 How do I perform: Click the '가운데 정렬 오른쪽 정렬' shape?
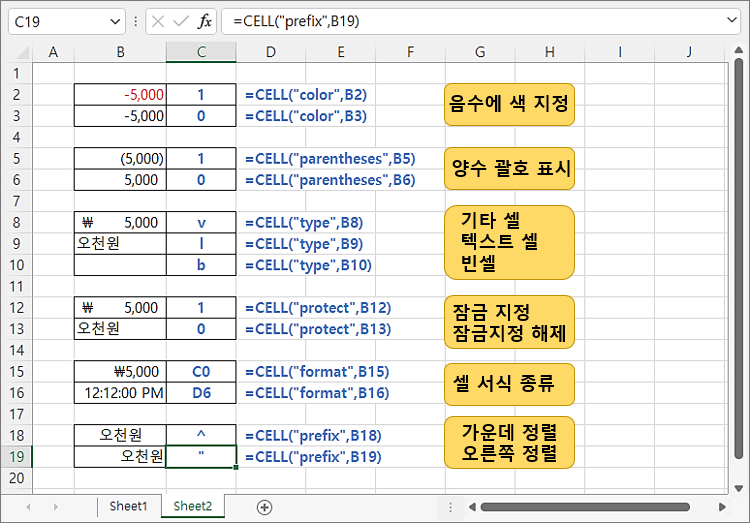click(509, 443)
